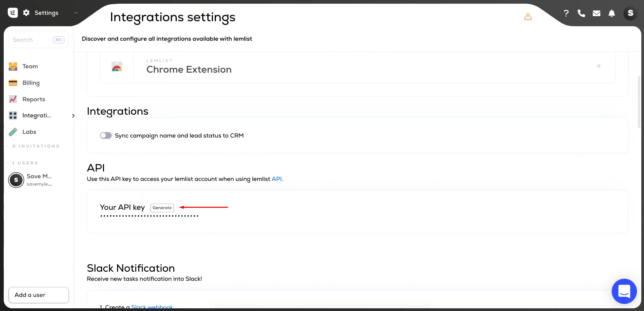Click the Chrome Extension rainbow icon
This screenshot has height=311, width=644.
117,67
